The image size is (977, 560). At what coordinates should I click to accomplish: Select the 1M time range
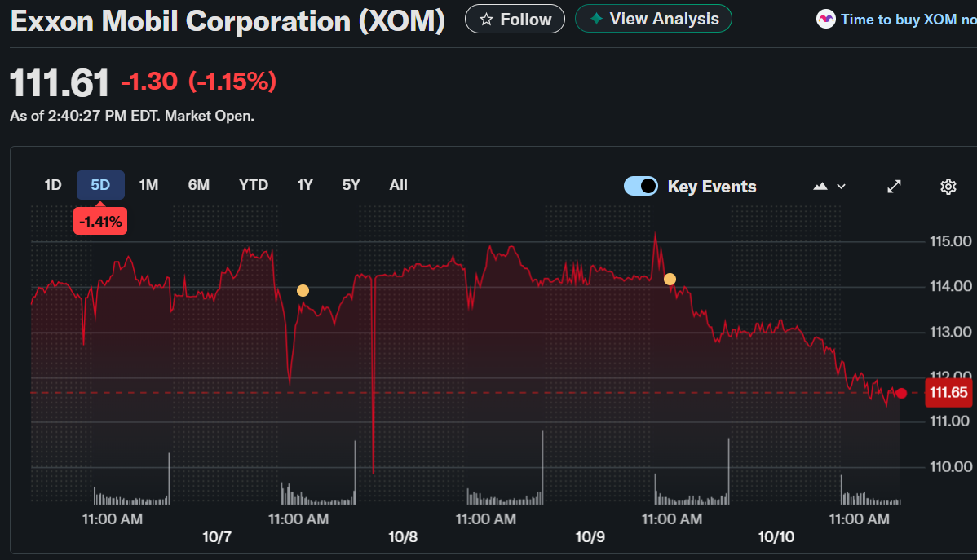click(x=148, y=185)
